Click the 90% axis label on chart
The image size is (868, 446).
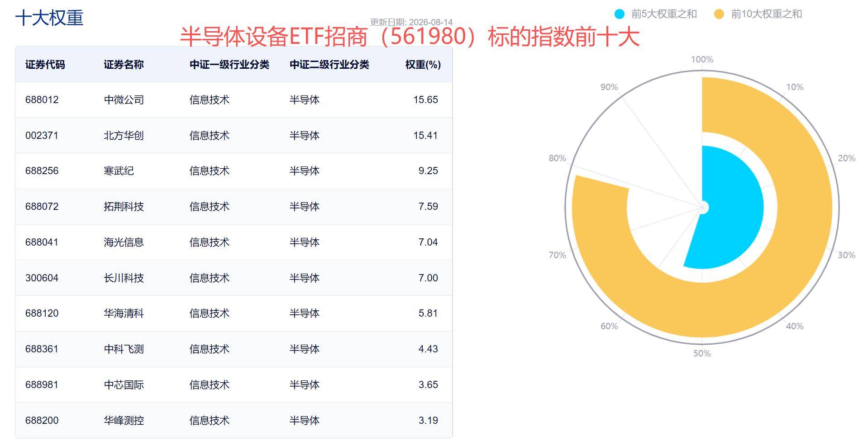(609, 87)
